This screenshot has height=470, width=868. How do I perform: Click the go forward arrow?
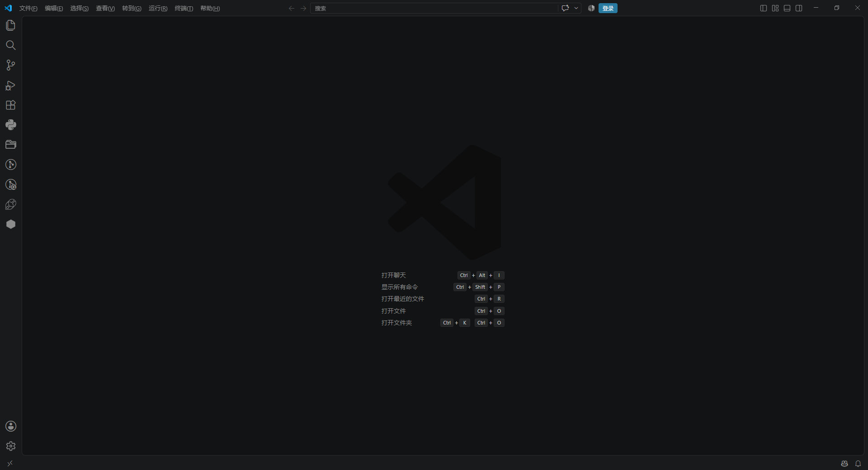(303, 8)
